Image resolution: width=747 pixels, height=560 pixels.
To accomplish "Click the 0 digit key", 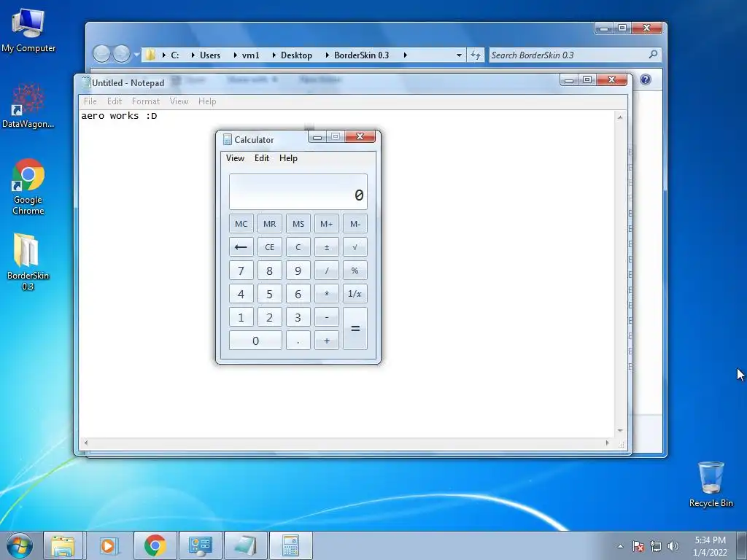I will (x=255, y=341).
